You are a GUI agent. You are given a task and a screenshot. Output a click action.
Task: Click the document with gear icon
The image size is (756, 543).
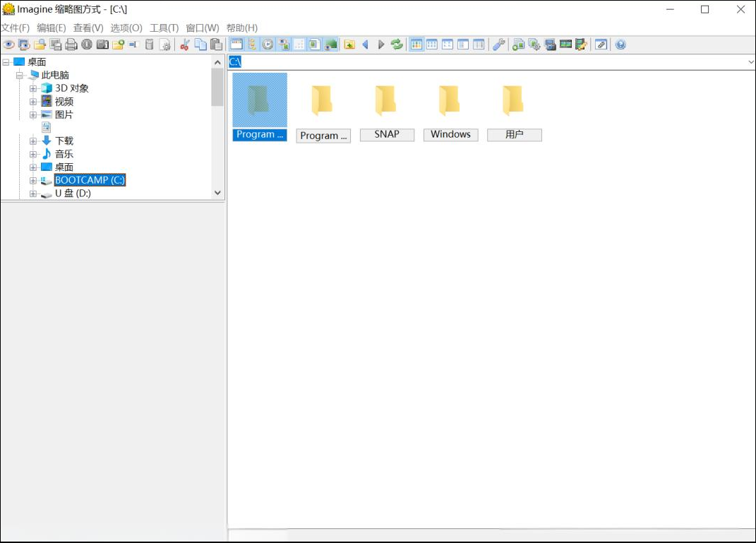click(165, 45)
